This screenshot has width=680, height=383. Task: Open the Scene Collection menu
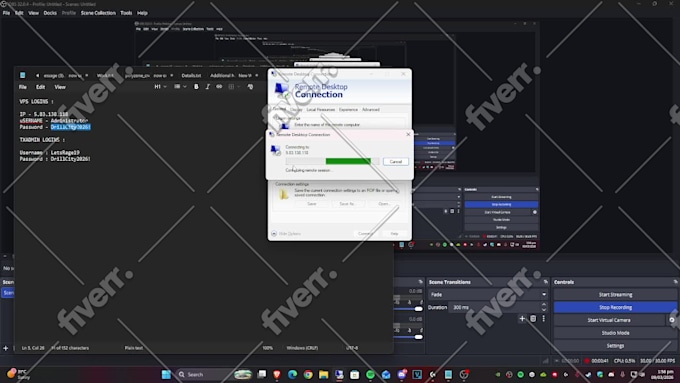(x=98, y=13)
